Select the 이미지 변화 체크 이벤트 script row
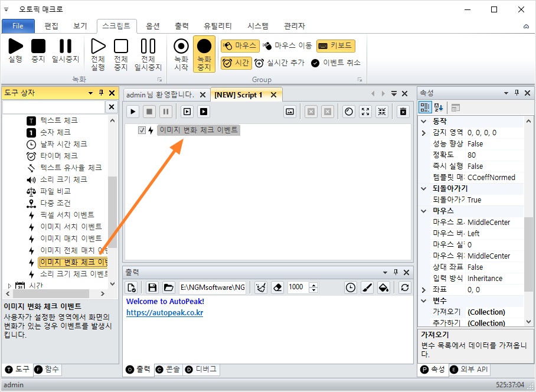This screenshot has height=392, width=536. [198, 130]
